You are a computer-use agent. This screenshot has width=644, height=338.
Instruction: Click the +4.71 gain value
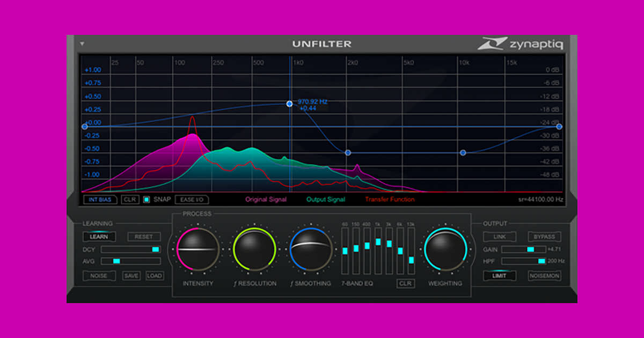[x=554, y=249]
